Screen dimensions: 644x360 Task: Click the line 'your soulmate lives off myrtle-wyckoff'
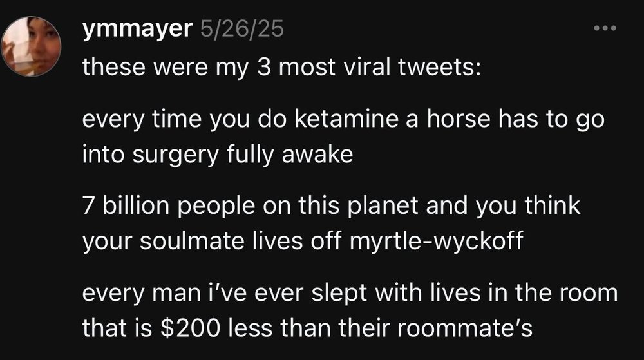tap(303, 241)
